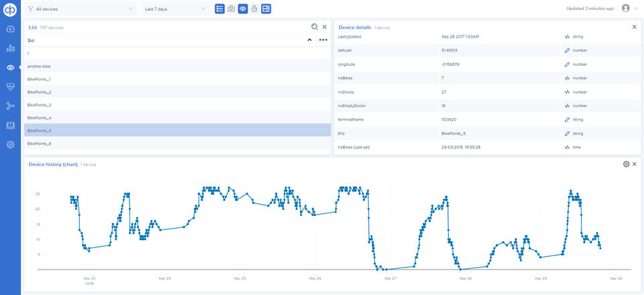Open the dashboard gauge icon in sidebar
This screenshot has height=295, width=644.
[10, 29]
